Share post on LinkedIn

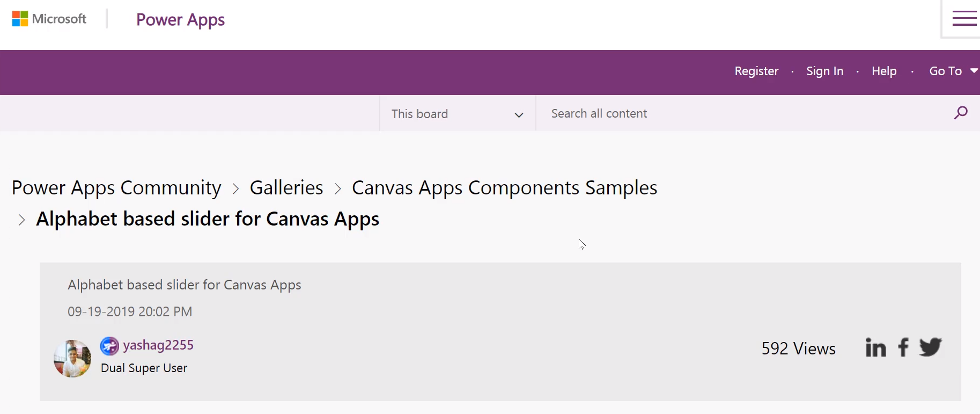875,347
